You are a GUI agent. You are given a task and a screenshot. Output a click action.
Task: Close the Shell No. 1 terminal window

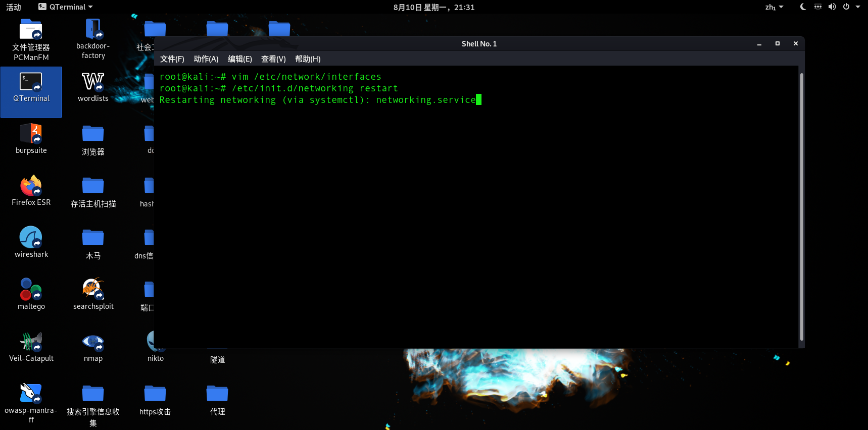796,44
